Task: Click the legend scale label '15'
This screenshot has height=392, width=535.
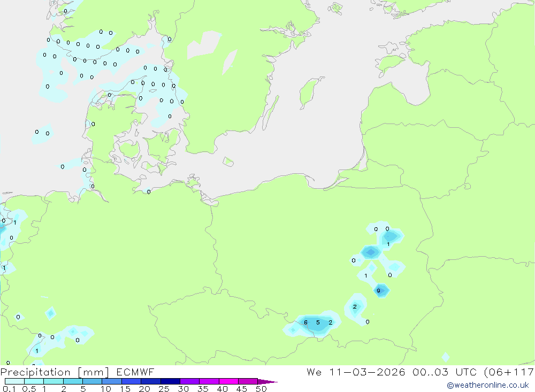Action: tap(125, 389)
